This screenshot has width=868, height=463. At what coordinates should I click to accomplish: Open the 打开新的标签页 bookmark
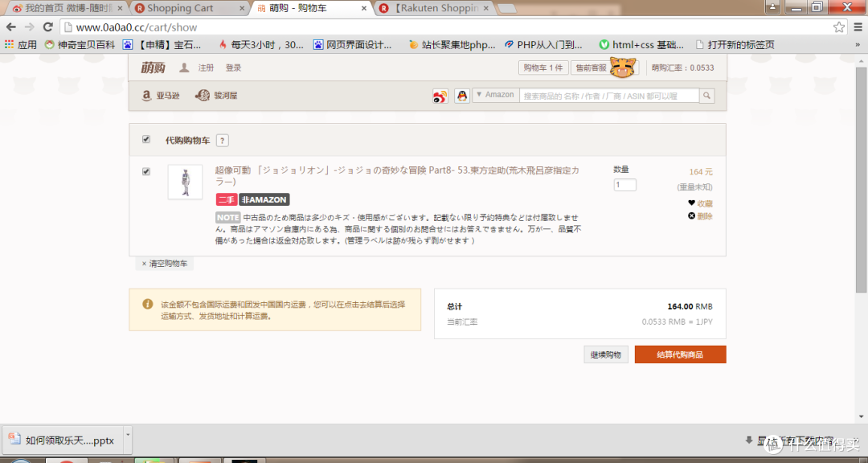pos(735,45)
